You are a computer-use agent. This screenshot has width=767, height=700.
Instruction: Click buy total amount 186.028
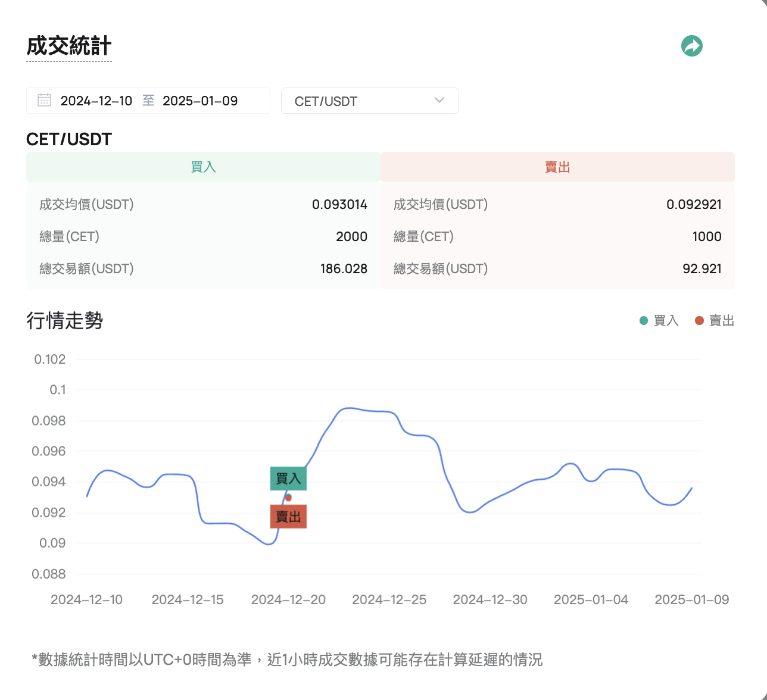click(344, 268)
